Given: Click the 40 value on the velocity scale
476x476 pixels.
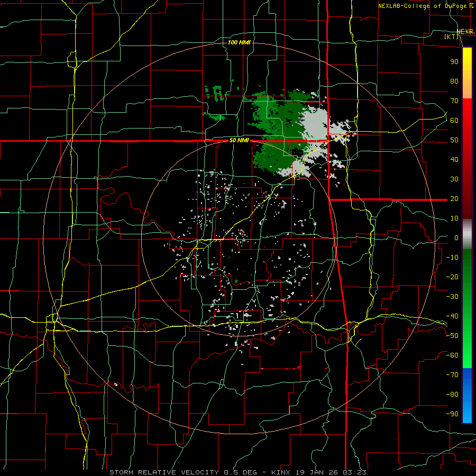Looking at the screenshot, I should coord(454,159).
